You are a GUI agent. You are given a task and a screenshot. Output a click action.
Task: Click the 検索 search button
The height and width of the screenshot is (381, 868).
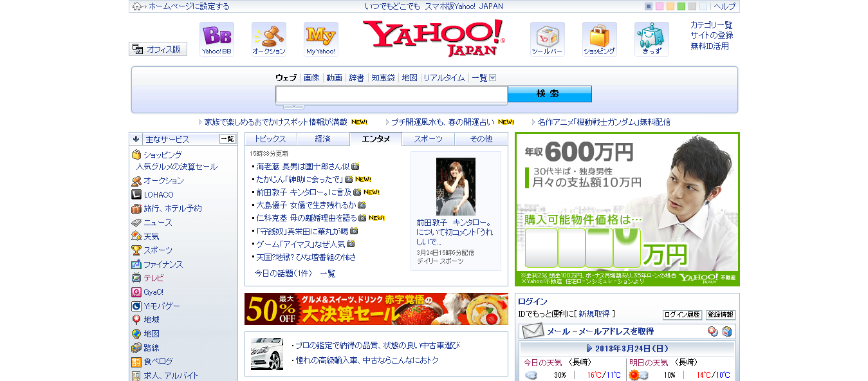click(549, 94)
